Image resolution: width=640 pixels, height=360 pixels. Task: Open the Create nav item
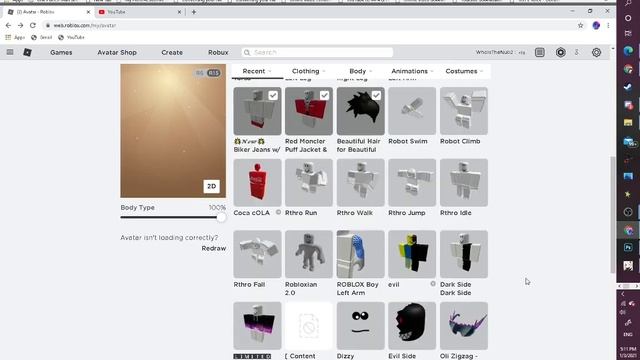click(172, 52)
